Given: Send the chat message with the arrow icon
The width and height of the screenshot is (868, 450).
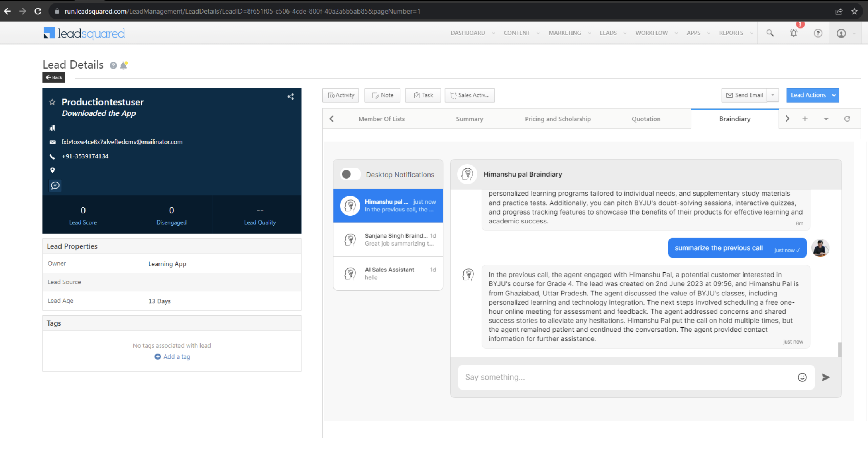Looking at the screenshot, I should point(826,377).
